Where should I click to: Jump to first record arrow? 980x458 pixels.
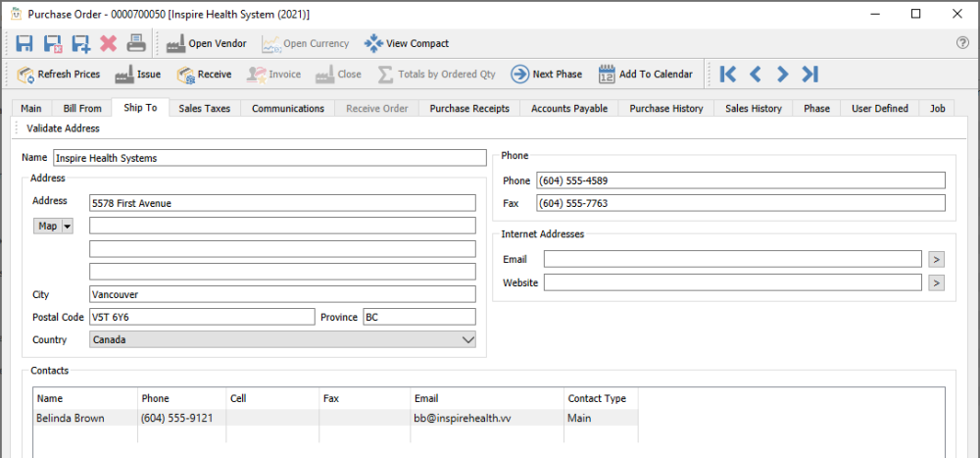(727, 75)
